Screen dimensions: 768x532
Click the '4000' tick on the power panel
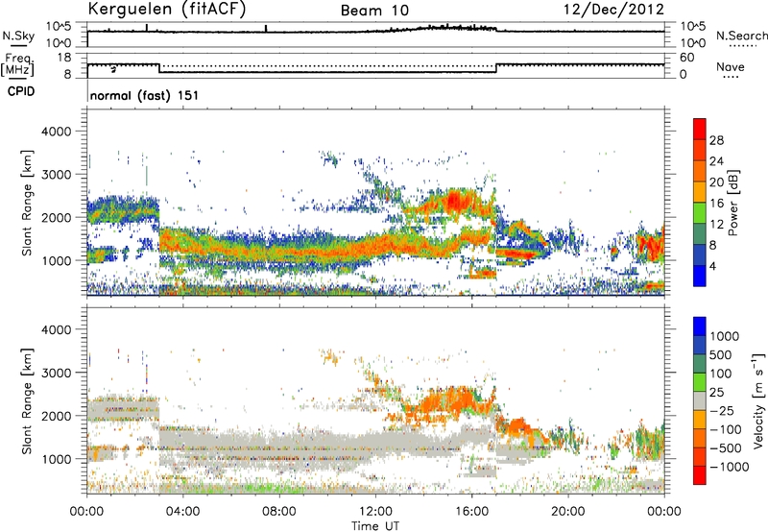[x=56, y=132]
